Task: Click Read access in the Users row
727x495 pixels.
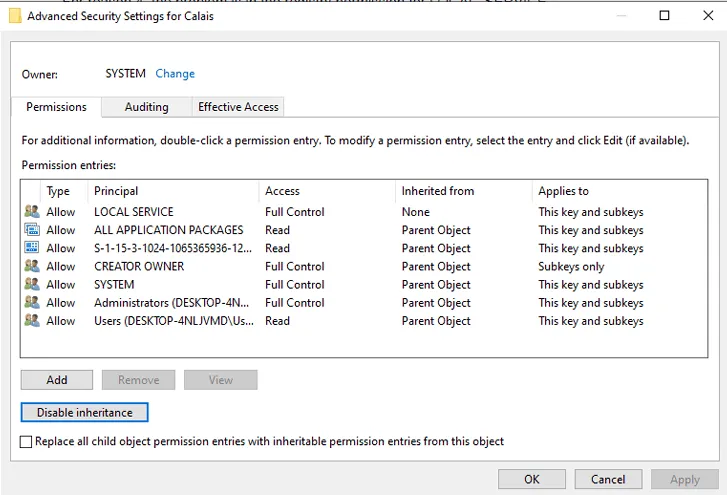Action: (x=277, y=320)
